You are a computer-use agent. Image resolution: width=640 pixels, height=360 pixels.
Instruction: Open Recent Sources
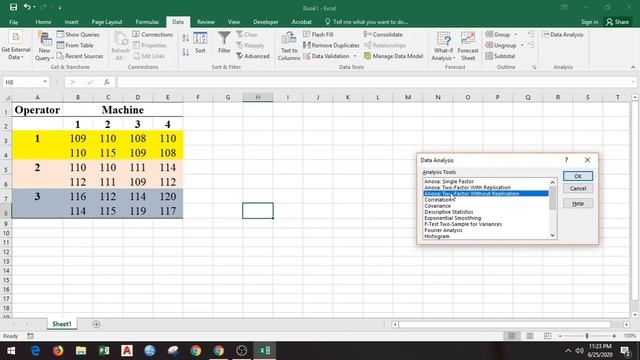tap(80, 56)
